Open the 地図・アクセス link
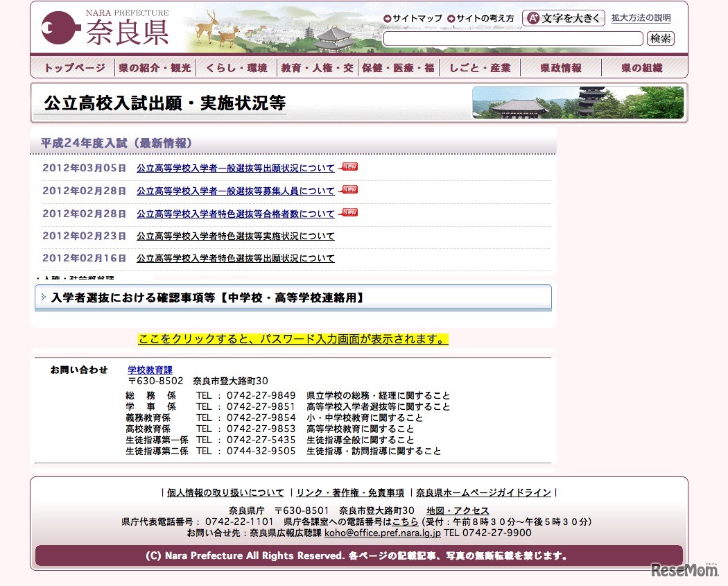728x586 pixels. click(x=459, y=511)
